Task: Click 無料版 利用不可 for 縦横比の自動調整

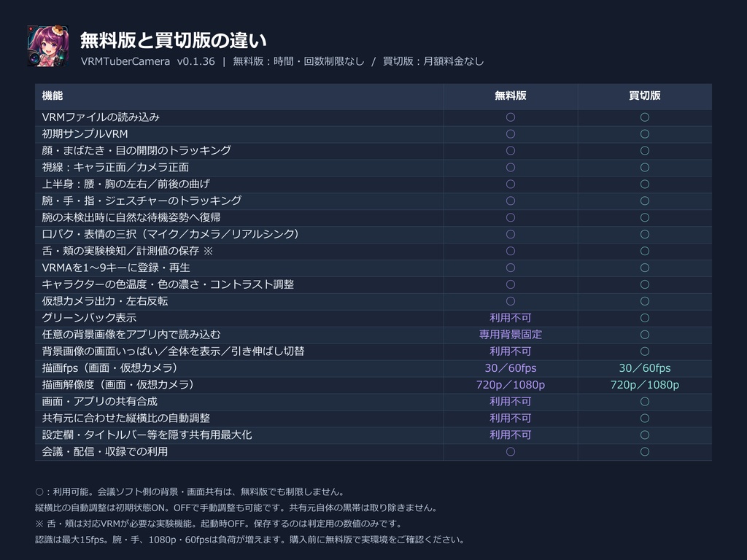Action: [x=510, y=418]
